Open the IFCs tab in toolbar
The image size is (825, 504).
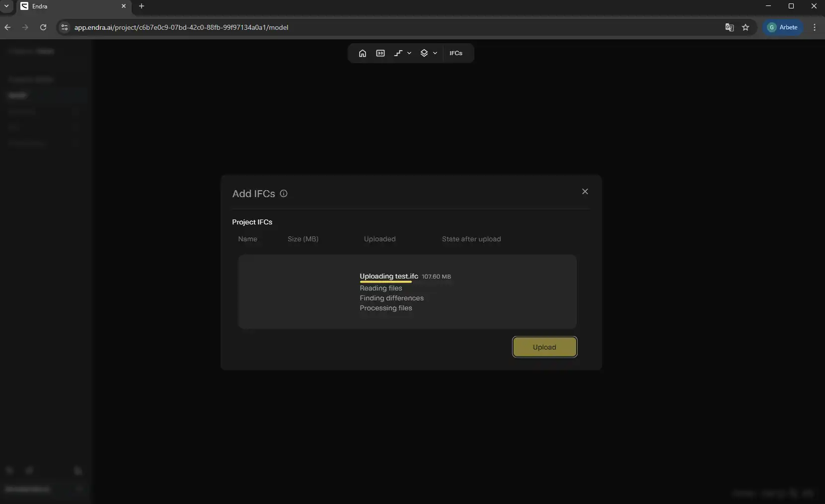pos(455,53)
